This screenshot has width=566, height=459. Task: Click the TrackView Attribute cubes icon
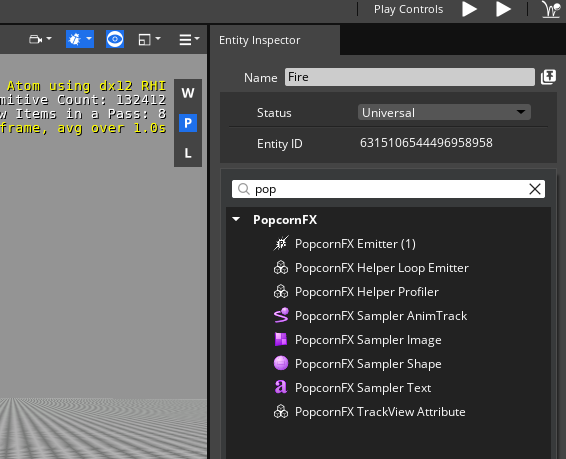click(x=281, y=412)
